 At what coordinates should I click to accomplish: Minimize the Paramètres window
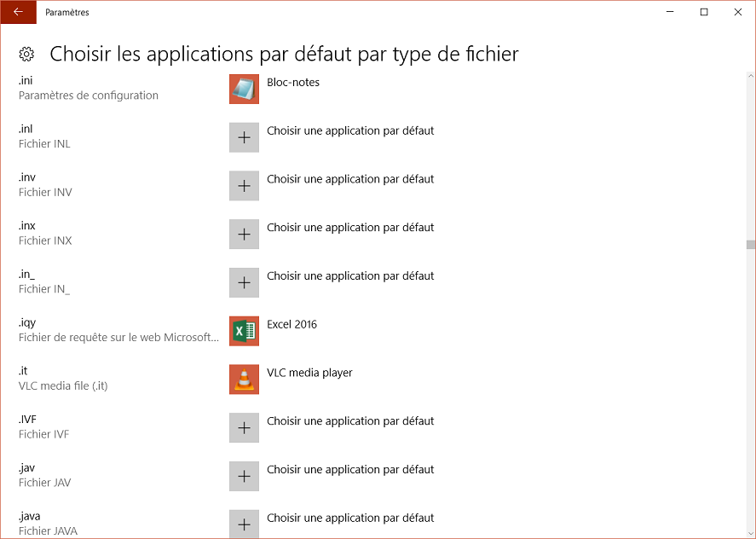670,12
